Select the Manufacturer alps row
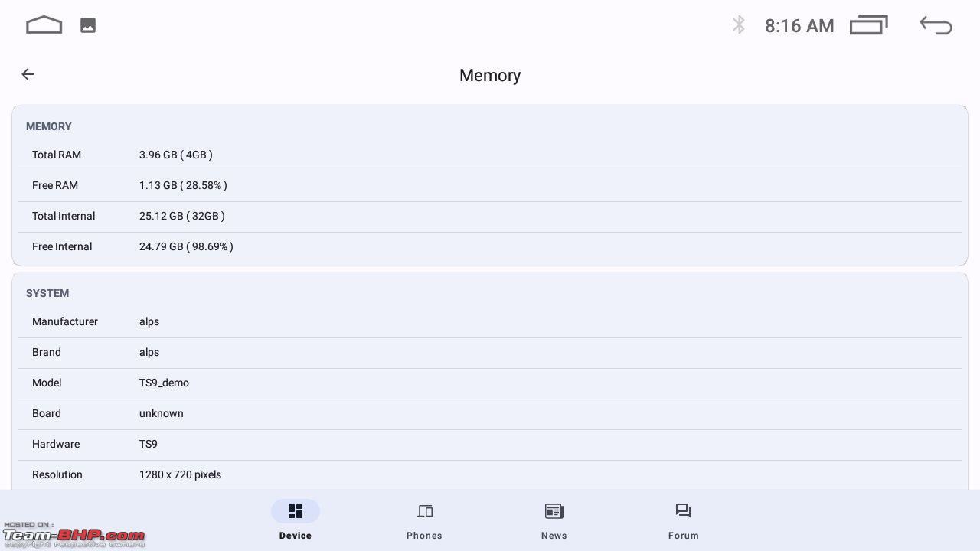Image resolution: width=980 pixels, height=551 pixels. pyautogui.click(x=490, y=322)
